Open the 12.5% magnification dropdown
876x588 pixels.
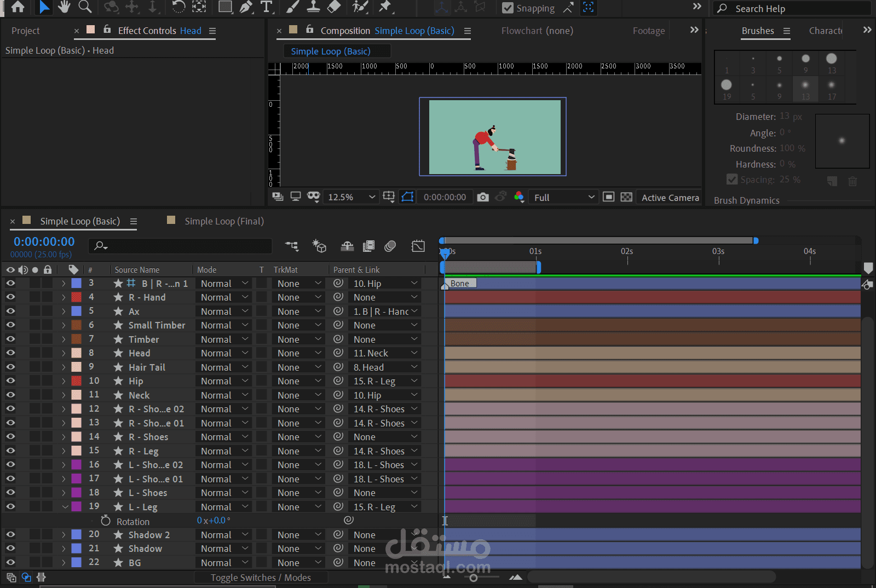click(350, 197)
